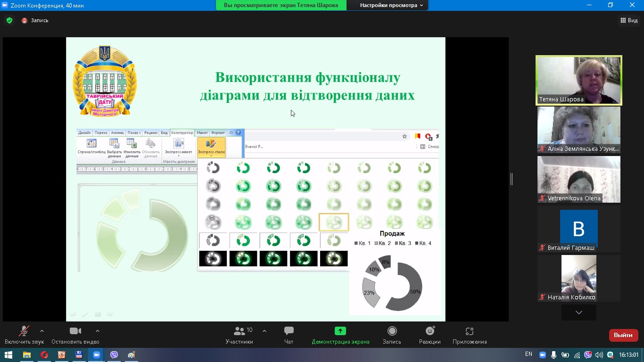Click the taskbar clock showing 16:13:01

pyautogui.click(x=629, y=355)
